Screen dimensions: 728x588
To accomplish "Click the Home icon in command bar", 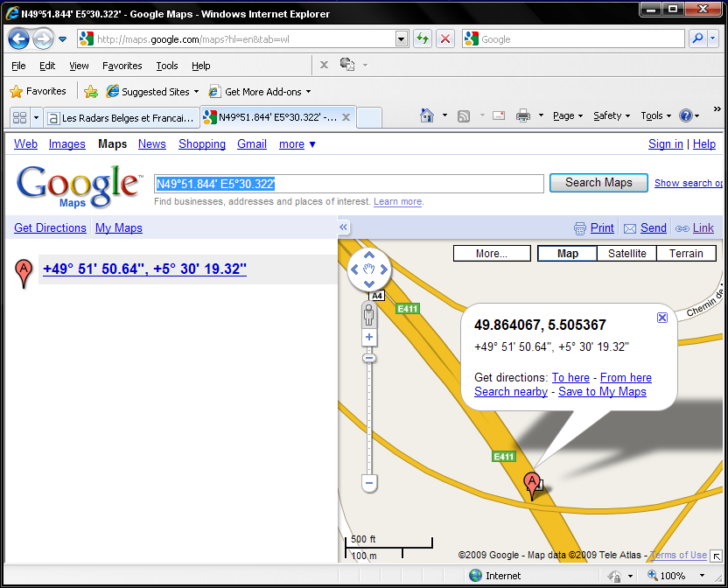I will coord(427,115).
